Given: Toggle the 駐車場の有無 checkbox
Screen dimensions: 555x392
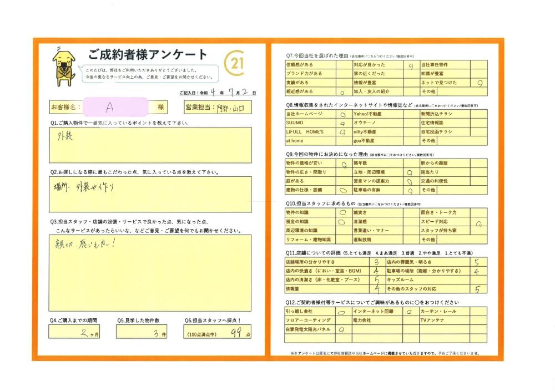Looking at the screenshot, I should [x=411, y=190].
